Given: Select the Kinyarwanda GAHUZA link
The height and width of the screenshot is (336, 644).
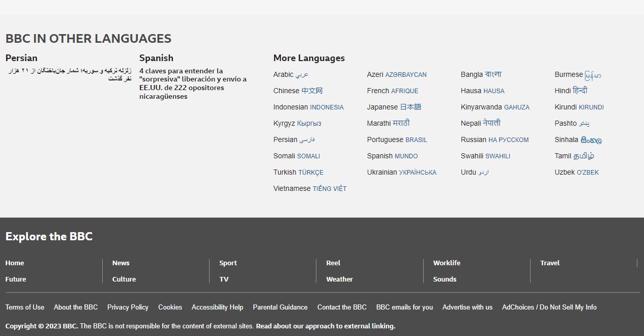Looking at the screenshot, I should (x=495, y=107).
